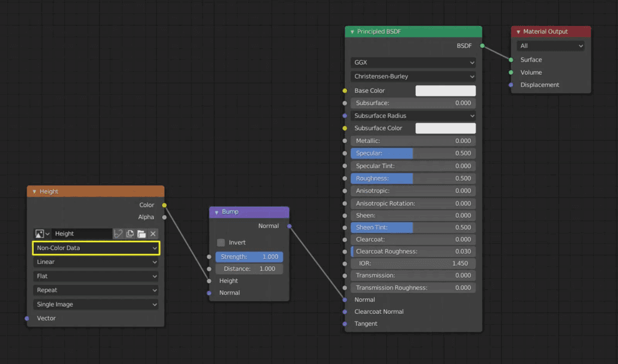Click the Roughness slider in Principled BSDF
This screenshot has height=364, width=618.
[413, 178]
